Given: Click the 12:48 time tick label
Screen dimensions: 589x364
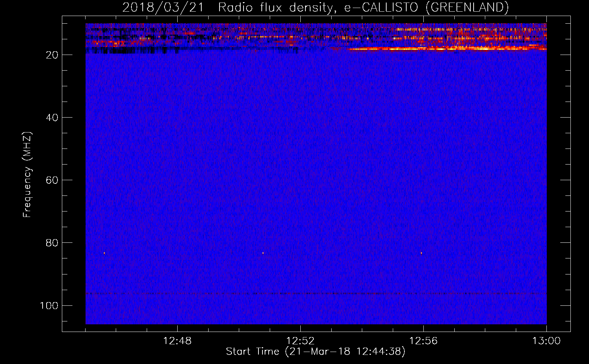Looking at the screenshot, I should [x=177, y=341].
